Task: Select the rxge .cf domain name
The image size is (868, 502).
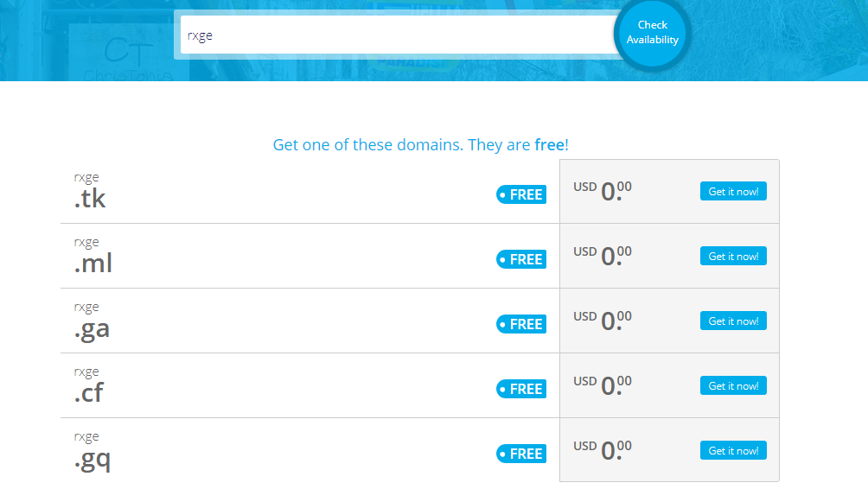Action: click(88, 385)
